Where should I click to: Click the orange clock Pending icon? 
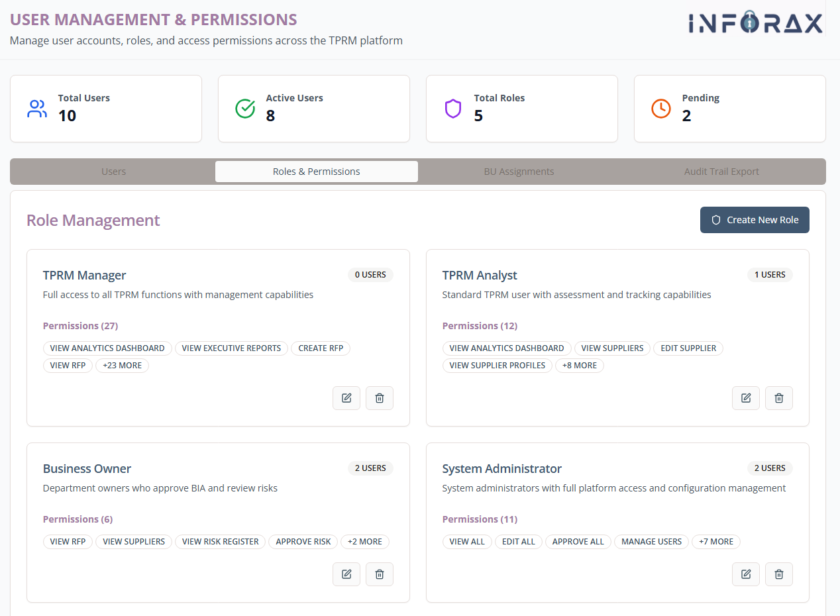[660, 108]
